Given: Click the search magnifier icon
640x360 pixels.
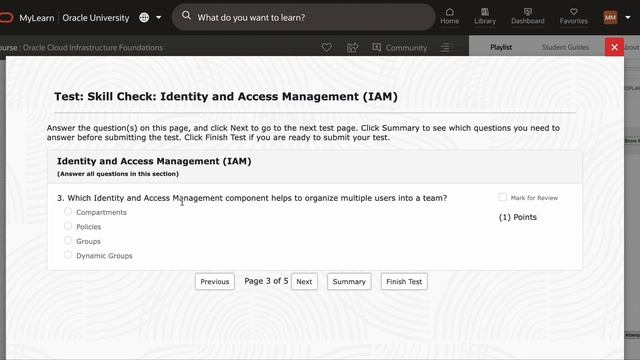Looking at the screenshot, I should [x=187, y=16].
